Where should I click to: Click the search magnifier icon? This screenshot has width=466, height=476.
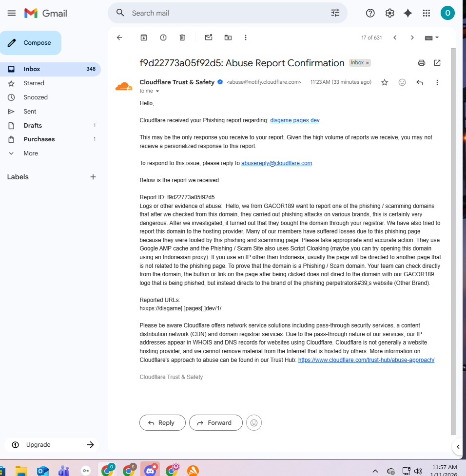[x=120, y=13]
